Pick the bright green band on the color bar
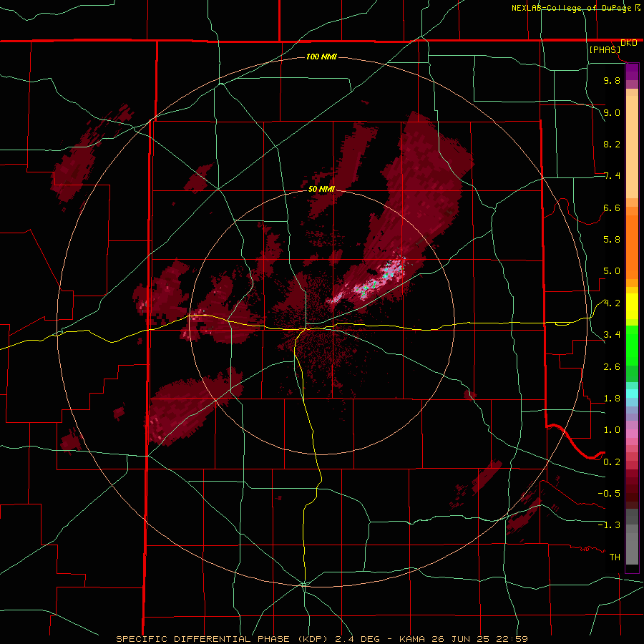This screenshot has width=644, height=644. (x=632, y=345)
